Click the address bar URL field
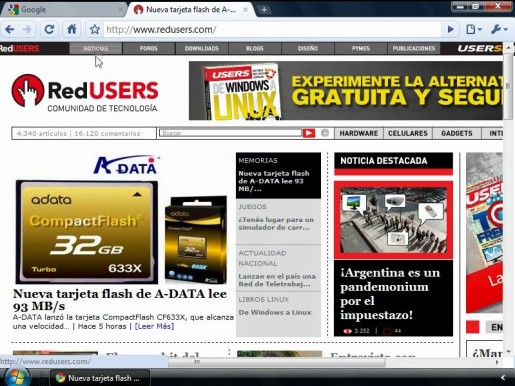Viewport: 515px width, 386px height. click(272, 30)
